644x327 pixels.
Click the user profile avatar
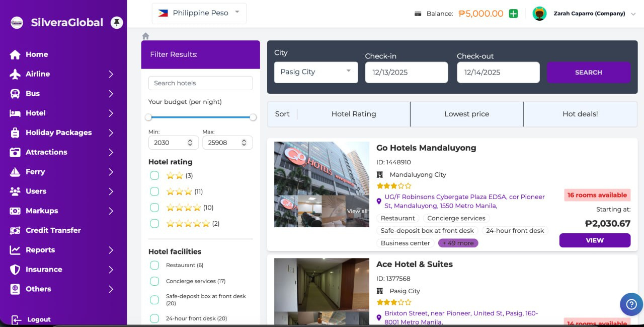[x=539, y=14]
